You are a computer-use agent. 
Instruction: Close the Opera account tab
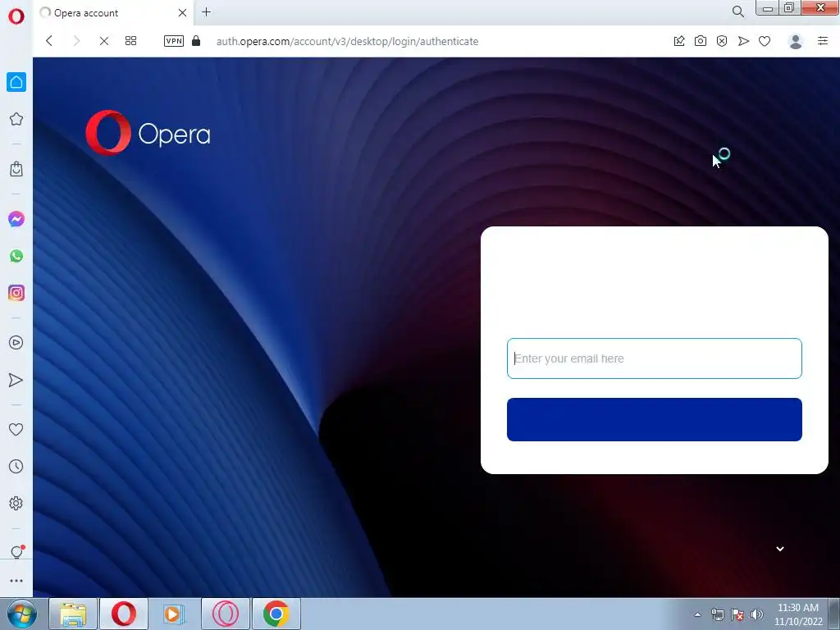pyautogui.click(x=182, y=13)
